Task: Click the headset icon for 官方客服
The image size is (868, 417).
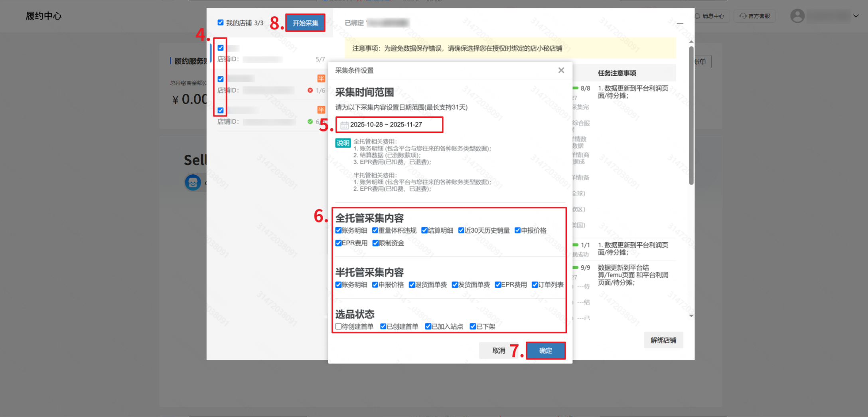Action: (x=743, y=16)
